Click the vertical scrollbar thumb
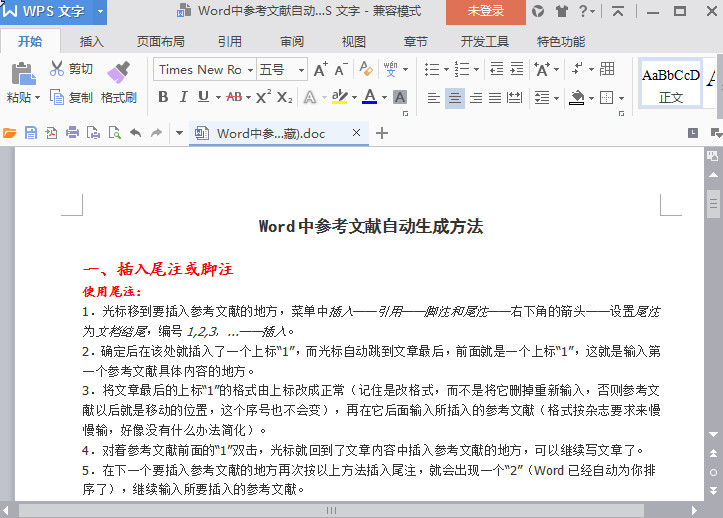Screen dimensions: 723x518 [713, 203]
